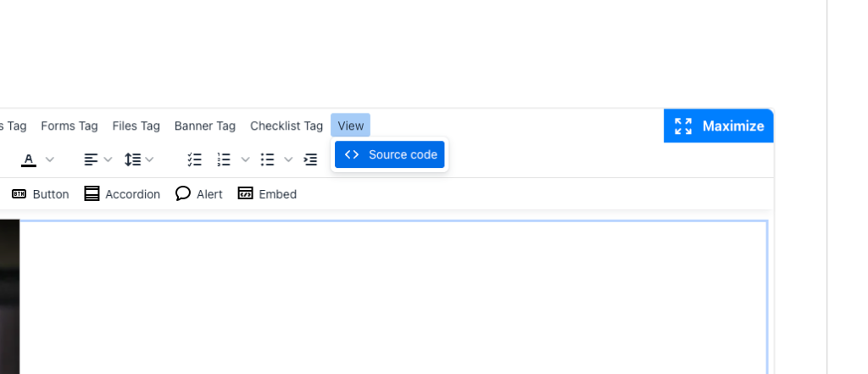Insert an Accordion block
Screen dimensions: 868x374
[122, 194]
